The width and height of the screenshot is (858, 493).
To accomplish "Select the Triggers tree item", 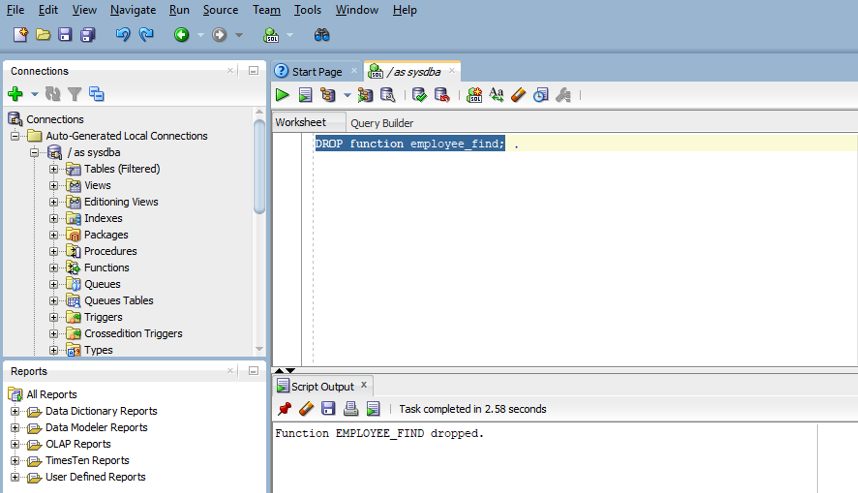I will [x=103, y=317].
